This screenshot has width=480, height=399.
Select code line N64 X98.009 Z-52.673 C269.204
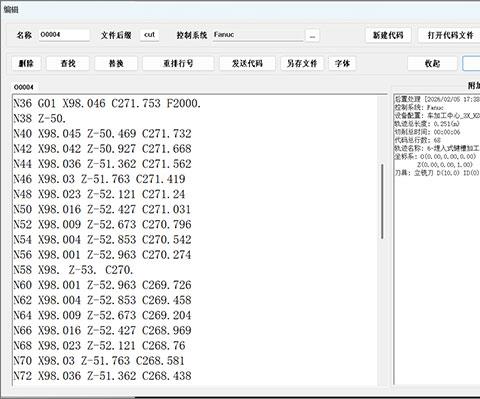pyautogui.click(x=102, y=315)
